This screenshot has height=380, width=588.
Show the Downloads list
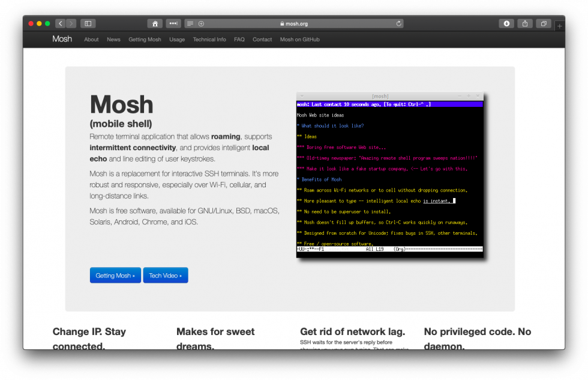[506, 23]
